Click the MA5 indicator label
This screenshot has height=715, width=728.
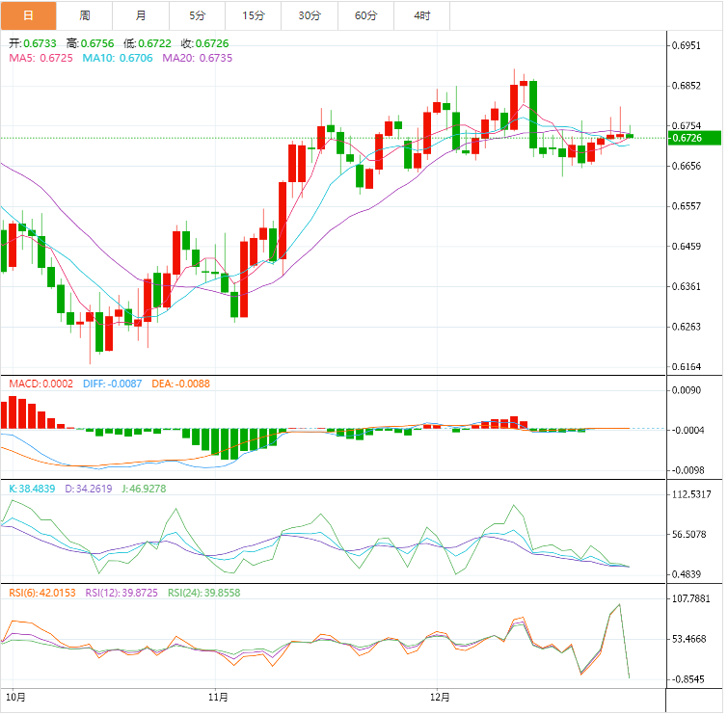pyautogui.click(x=40, y=58)
